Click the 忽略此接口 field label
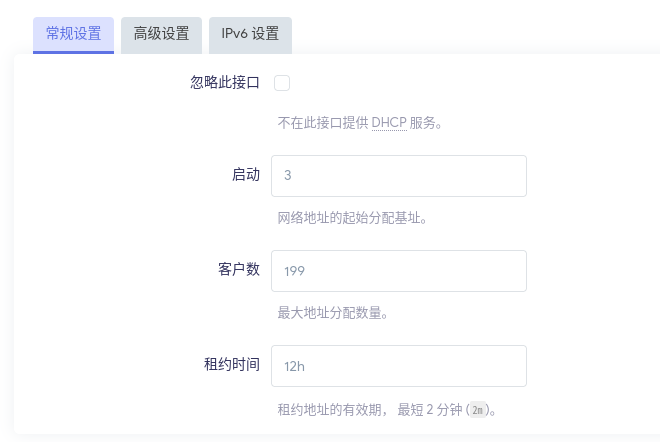This screenshot has width=660, height=442. pos(225,83)
